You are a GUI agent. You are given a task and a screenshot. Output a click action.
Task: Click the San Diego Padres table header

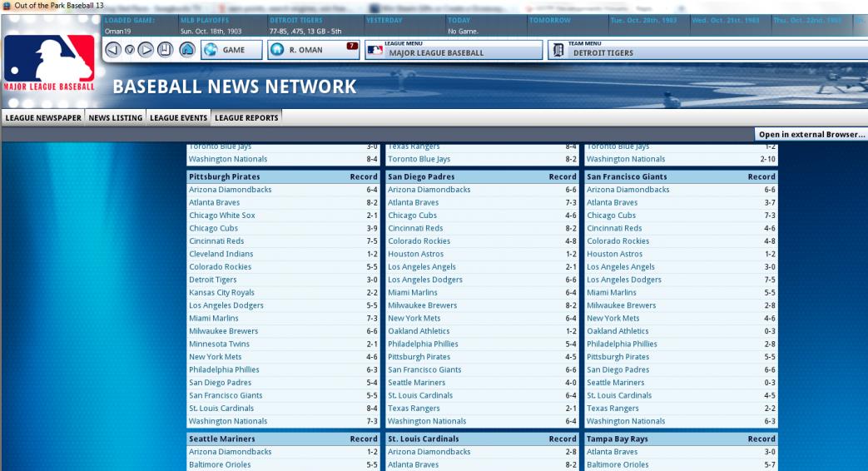point(482,176)
